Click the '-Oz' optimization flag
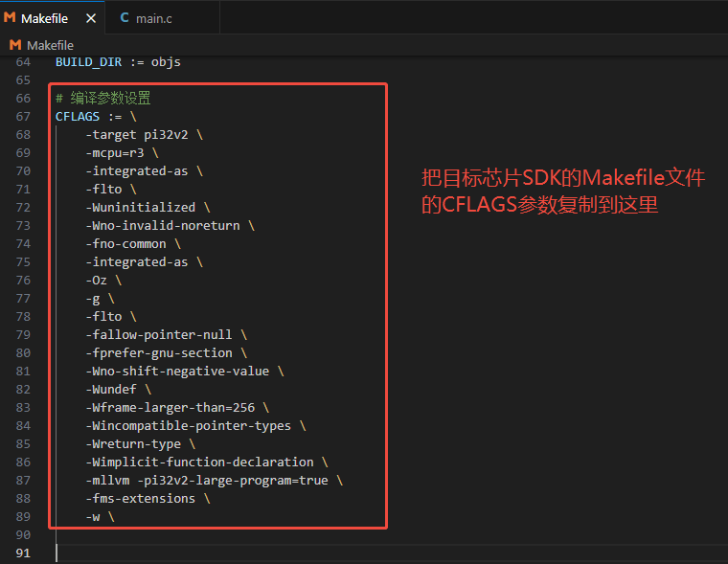Screen dimensions: 728x564 [97, 281]
